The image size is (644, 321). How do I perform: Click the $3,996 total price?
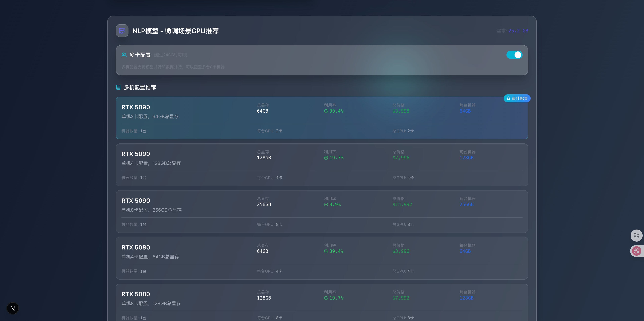pyautogui.click(x=401, y=251)
